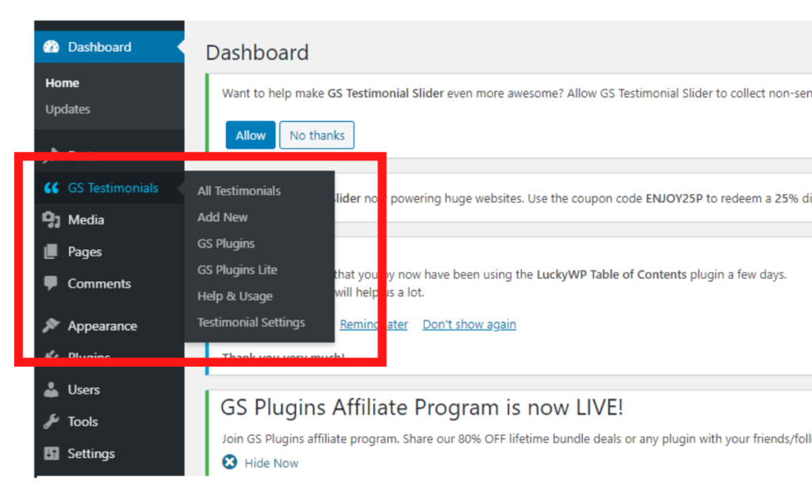Open the Tools menu
812x504 pixels.
[x=109, y=422]
